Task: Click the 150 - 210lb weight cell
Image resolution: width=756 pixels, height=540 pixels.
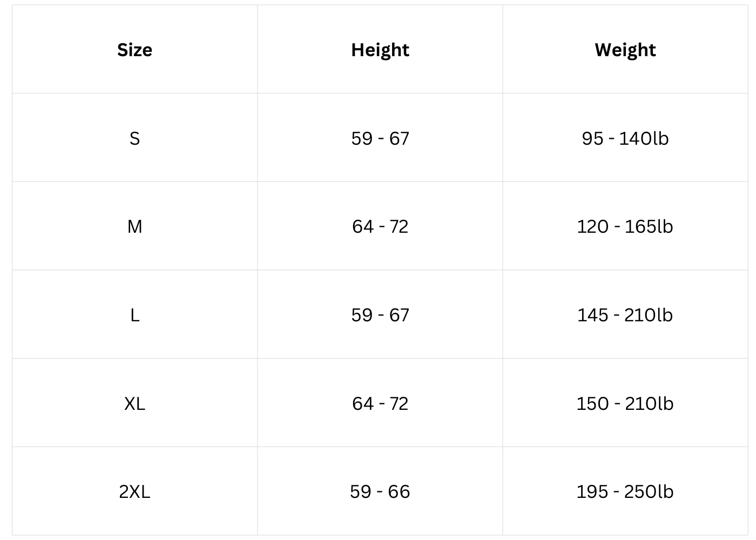Action: (625, 403)
